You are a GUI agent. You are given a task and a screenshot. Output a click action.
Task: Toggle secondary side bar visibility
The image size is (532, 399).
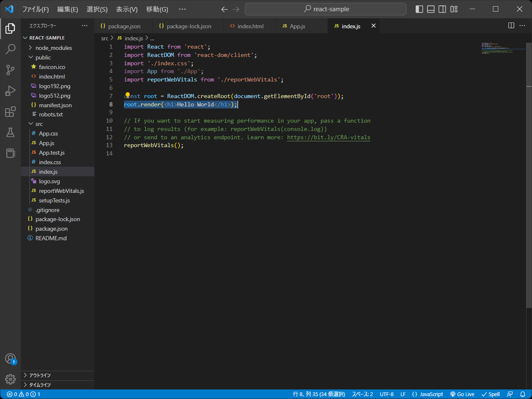point(443,9)
